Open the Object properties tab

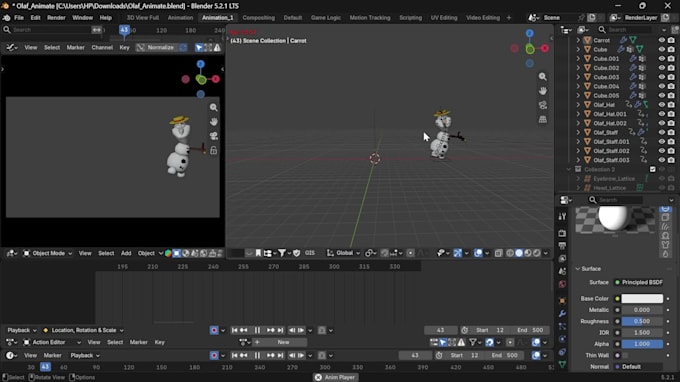562,301
